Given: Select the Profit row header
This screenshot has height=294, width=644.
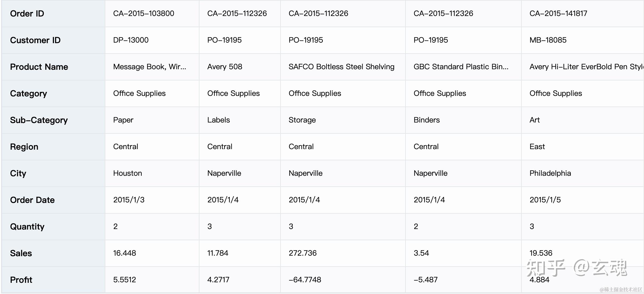Looking at the screenshot, I should point(21,280).
